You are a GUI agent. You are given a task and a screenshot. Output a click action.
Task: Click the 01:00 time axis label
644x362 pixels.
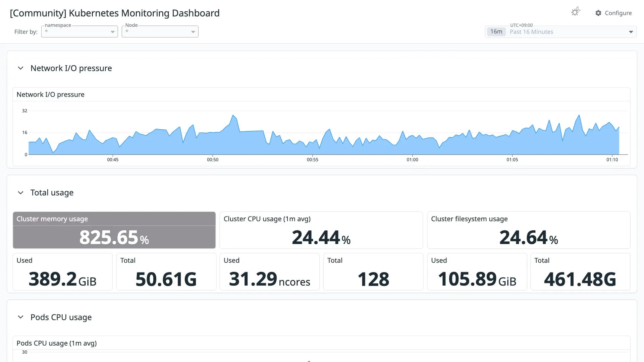point(412,160)
